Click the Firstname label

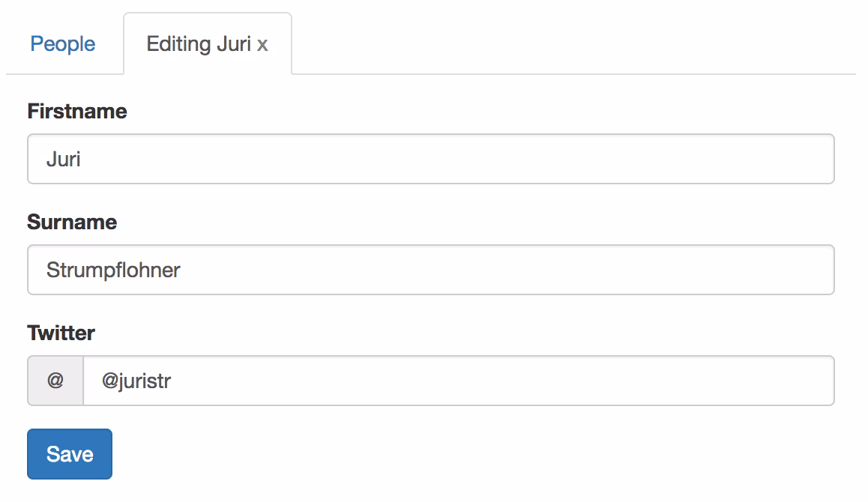77,112
